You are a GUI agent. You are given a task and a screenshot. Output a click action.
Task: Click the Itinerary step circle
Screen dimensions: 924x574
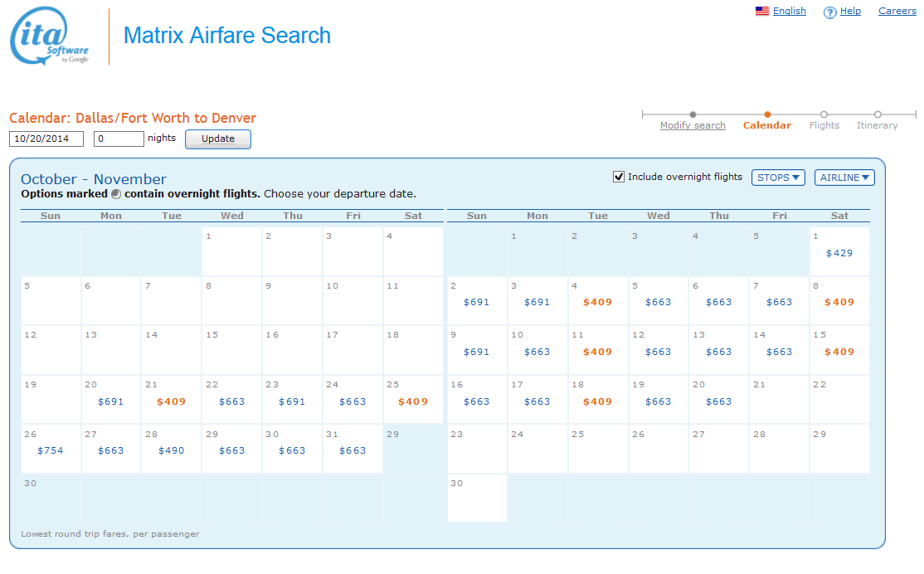pos(878,114)
